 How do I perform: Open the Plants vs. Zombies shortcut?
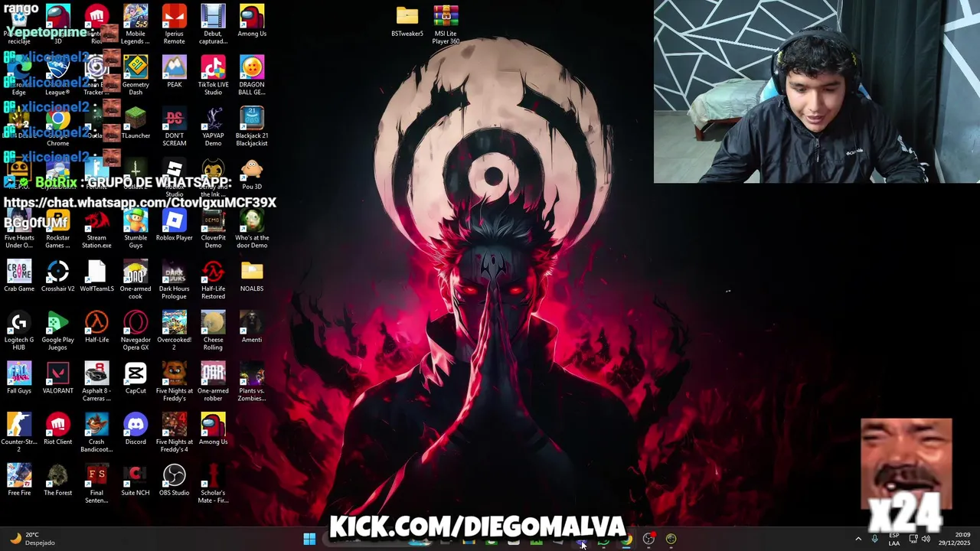tap(252, 382)
